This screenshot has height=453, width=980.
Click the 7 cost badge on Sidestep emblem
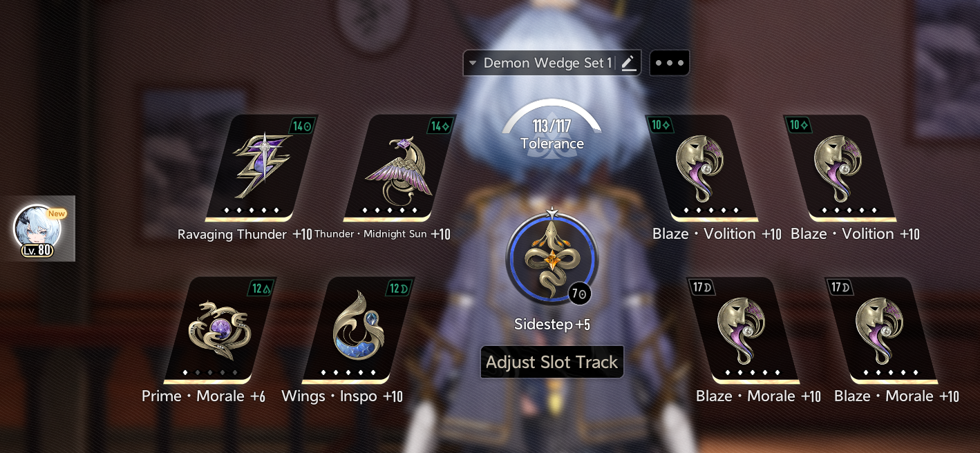(580, 293)
